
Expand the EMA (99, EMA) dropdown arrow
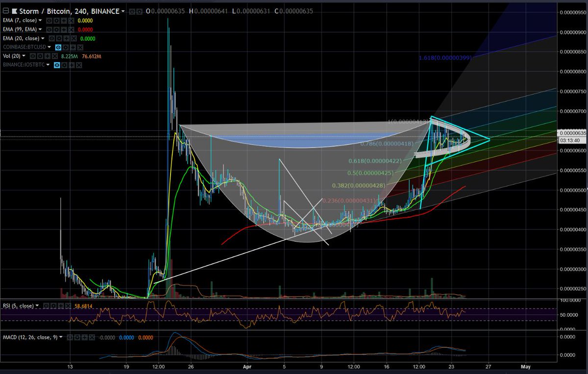click(x=40, y=29)
